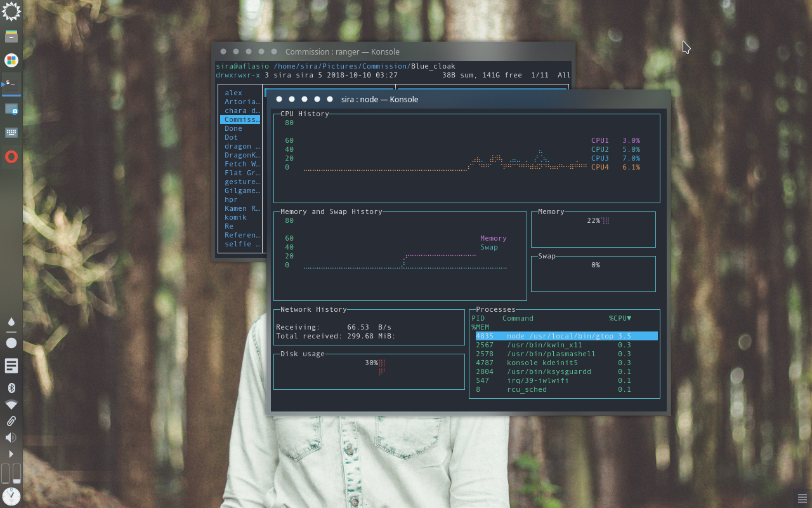The image size is (812, 508).
Task: Open the Bluetooth tray icon
Action: [x=11, y=388]
